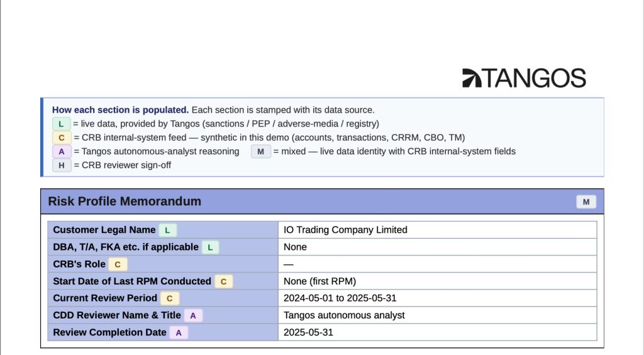Click 'None (first RPM)' cell
This screenshot has width=644, height=355.
[438, 281]
